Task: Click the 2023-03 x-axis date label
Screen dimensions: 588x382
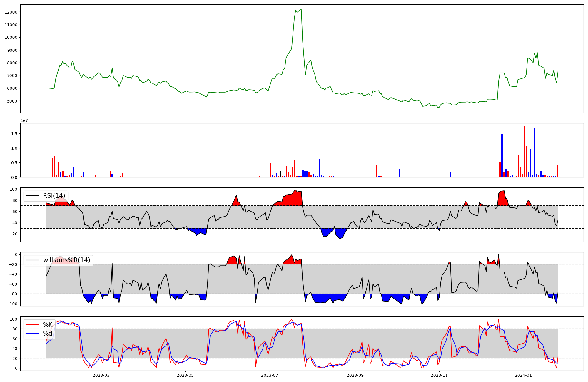Action: click(x=101, y=375)
